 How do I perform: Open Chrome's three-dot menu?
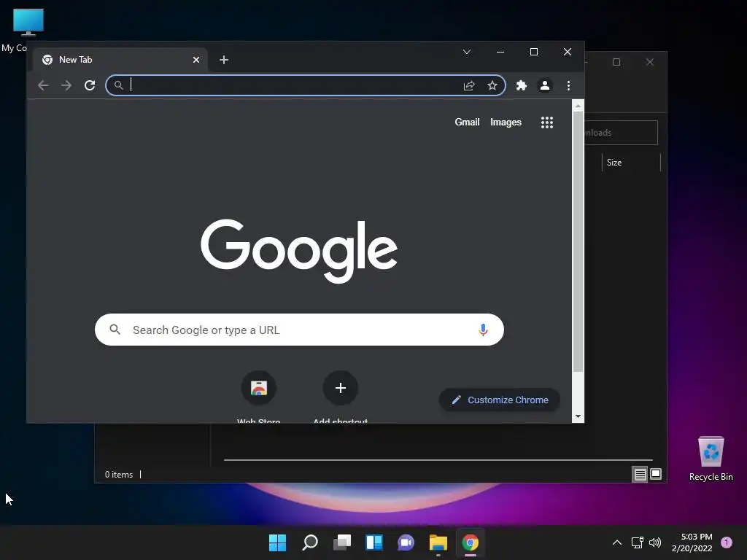pyautogui.click(x=568, y=86)
